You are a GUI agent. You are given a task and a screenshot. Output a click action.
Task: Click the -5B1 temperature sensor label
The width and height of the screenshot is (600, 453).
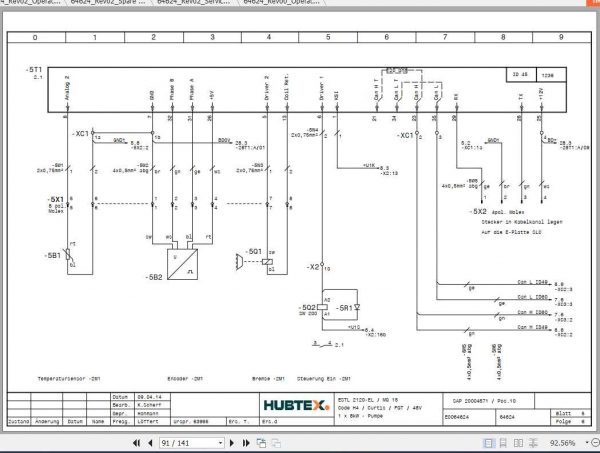coord(52,255)
